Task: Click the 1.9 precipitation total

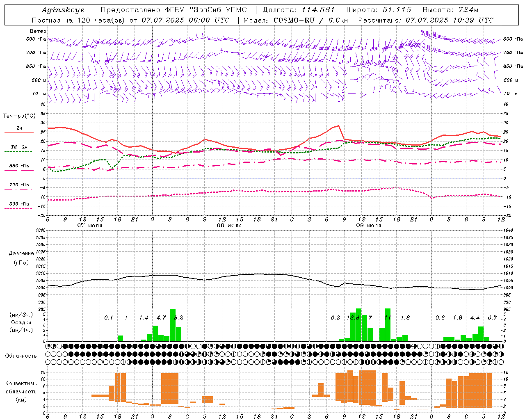Action: coord(458,318)
